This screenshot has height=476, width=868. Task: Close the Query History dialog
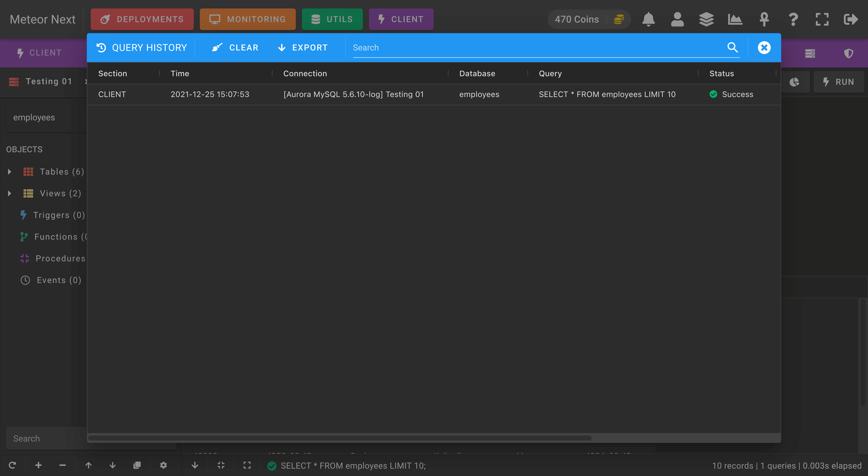coord(764,47)
